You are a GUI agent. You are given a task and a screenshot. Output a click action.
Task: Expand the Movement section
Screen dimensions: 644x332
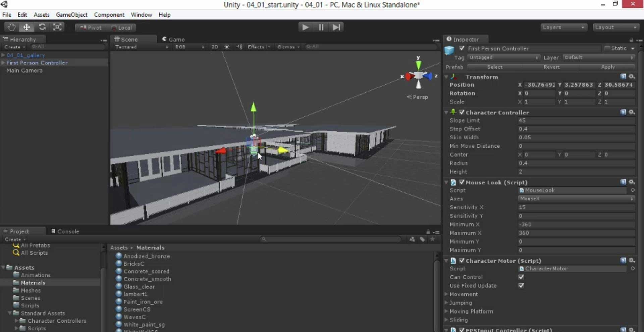point(447,294)
